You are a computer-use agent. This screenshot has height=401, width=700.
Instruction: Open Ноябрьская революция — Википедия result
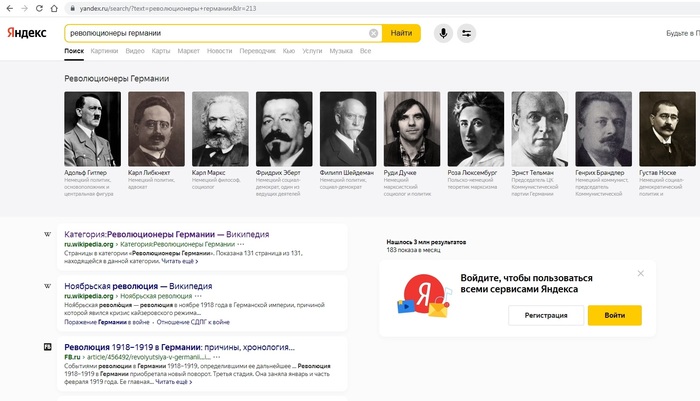click(138, 286)
